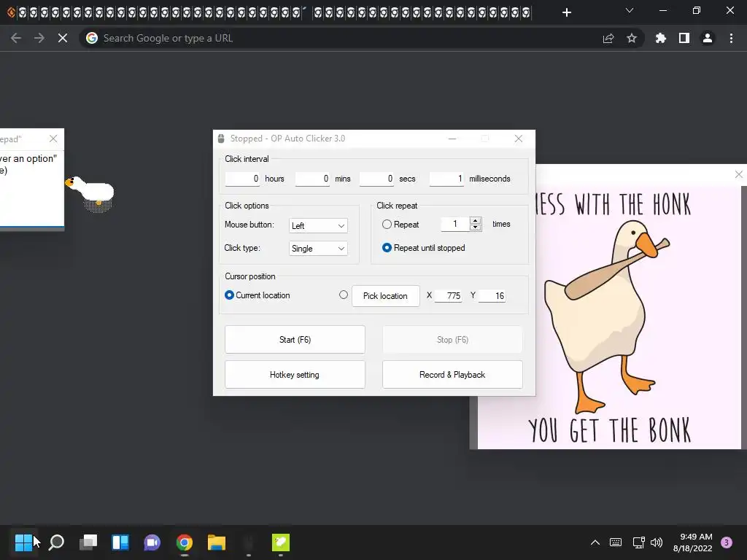The height and width of the screenshot is (560, 747).
Task: Switch to Chrome in the taskbar
Action: [x=185, y=542]
